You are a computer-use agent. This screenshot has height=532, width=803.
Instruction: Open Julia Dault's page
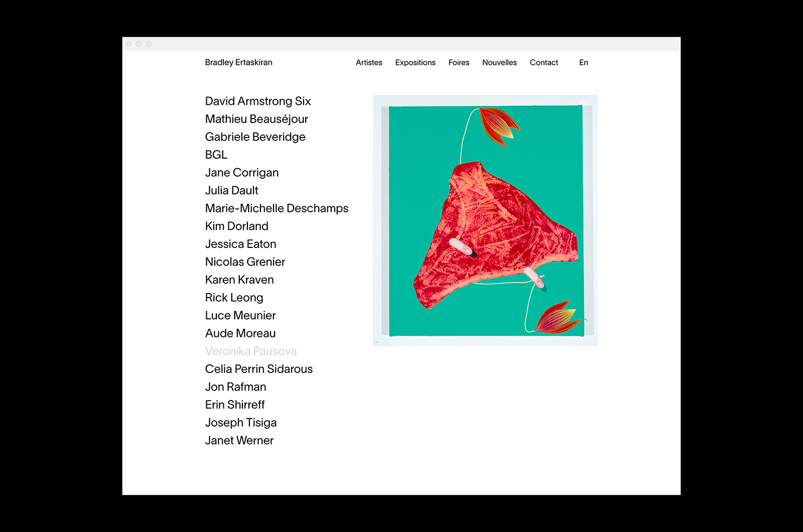[x=231, y=190]
